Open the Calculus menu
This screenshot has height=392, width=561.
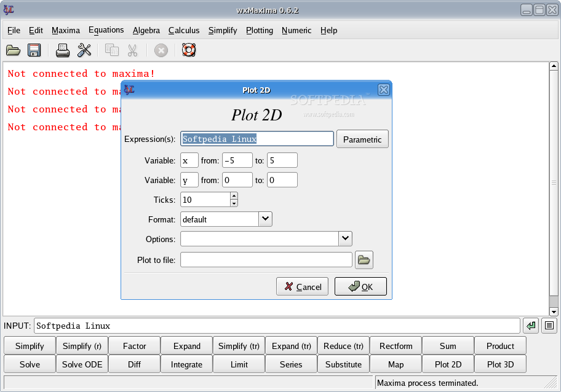[184, 30]
